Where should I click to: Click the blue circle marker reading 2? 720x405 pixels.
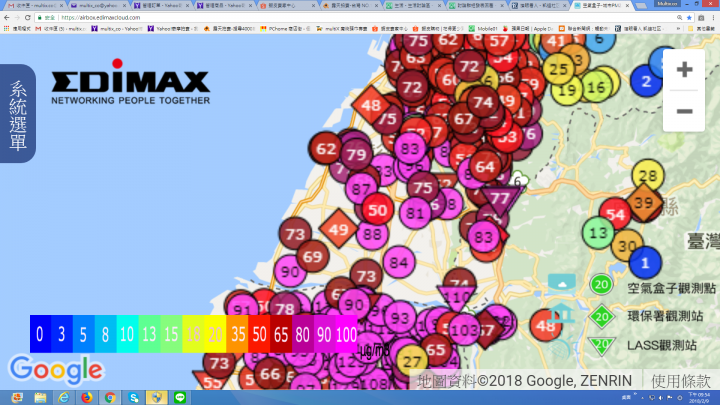pos(646,81)
